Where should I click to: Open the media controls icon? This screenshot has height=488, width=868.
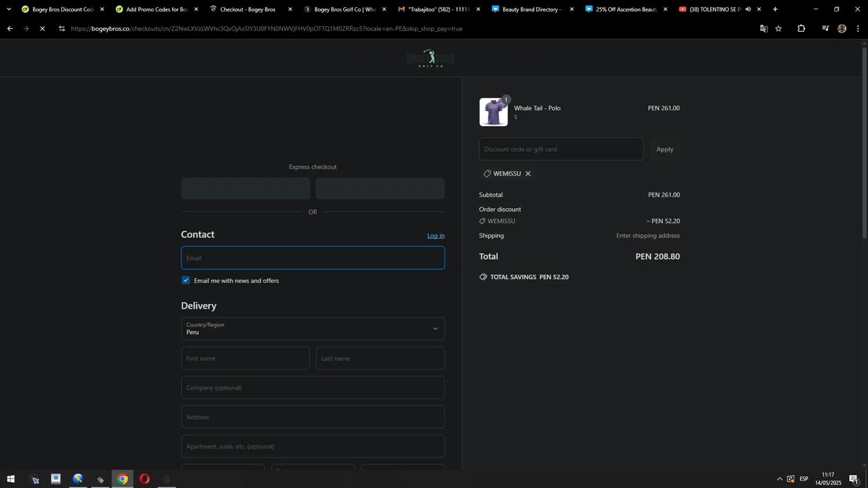pos(825,28)
